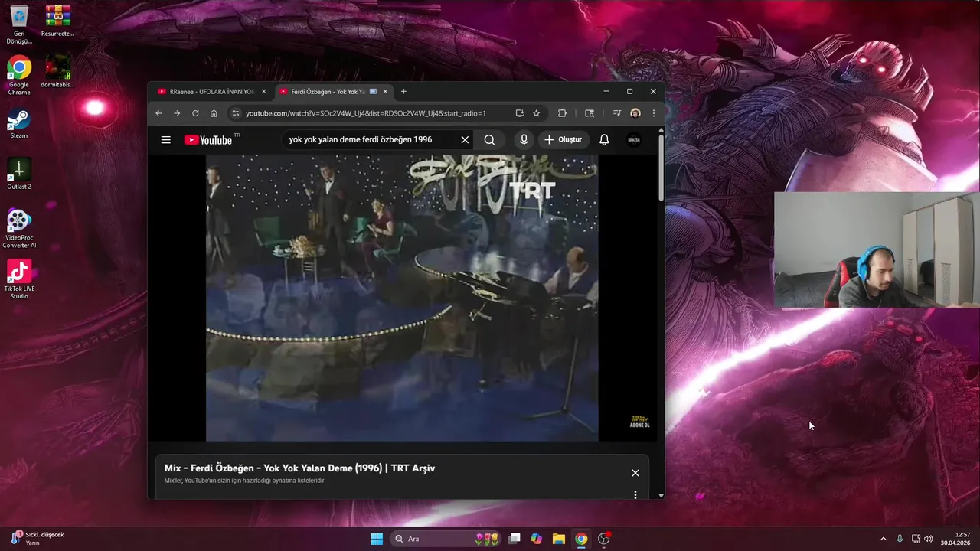The width and height of the screenshot is (980, 551).
Task: Open Chrome three-dot menu
Action: tap(654, 113)
